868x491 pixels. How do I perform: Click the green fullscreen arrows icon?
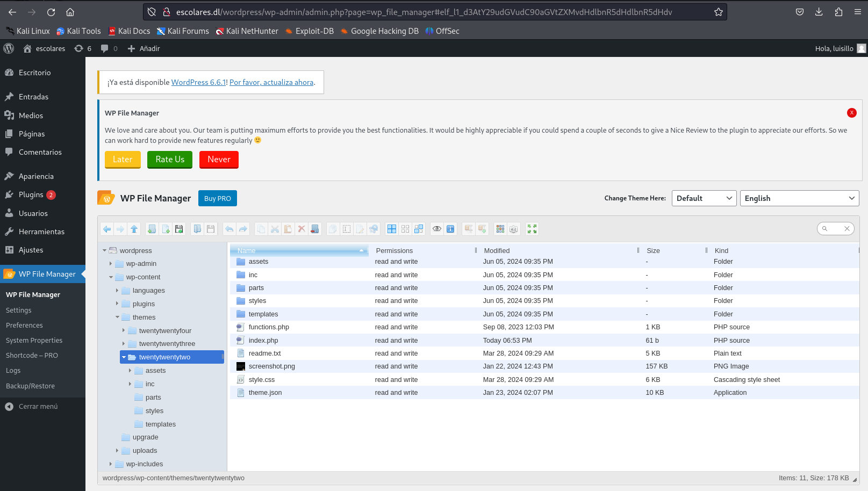[x=532, y=229]
